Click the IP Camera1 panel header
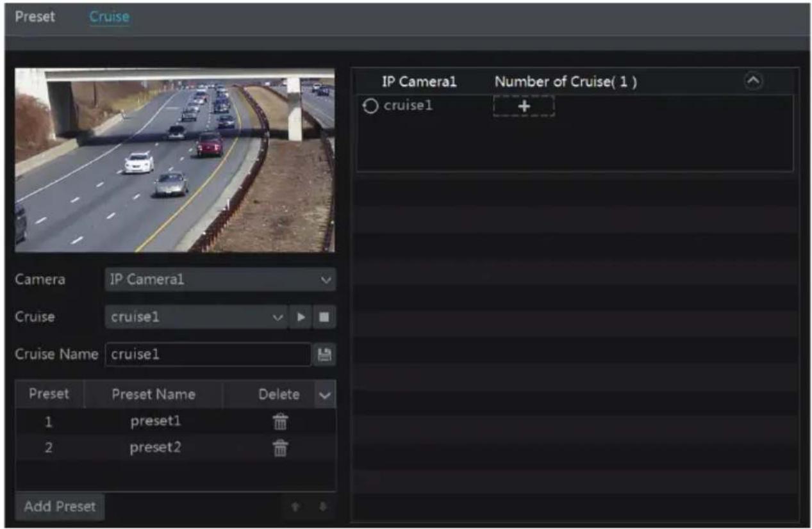 point(418,82)
